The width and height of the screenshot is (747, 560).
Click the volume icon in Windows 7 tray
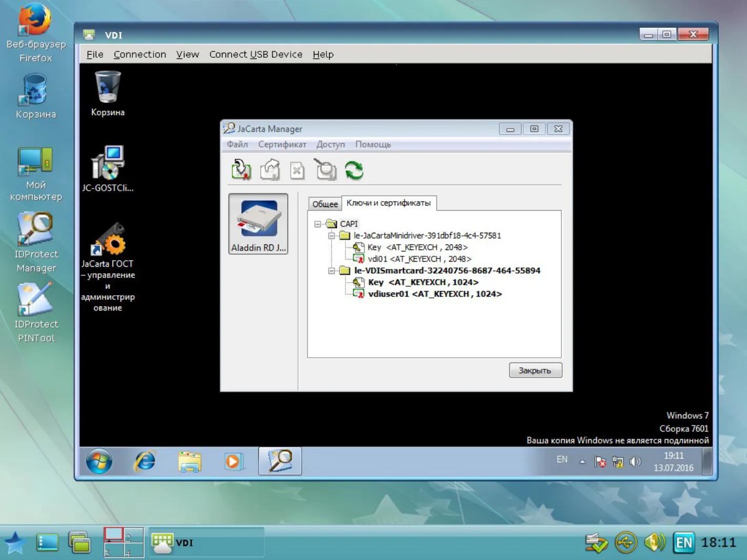click(636, 461)
